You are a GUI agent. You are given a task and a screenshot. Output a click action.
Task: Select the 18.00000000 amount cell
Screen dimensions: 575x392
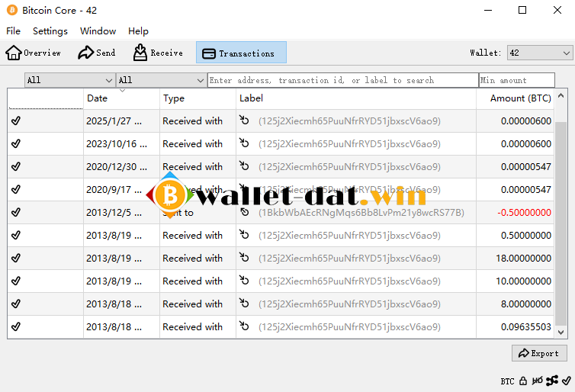pos(515,258)
